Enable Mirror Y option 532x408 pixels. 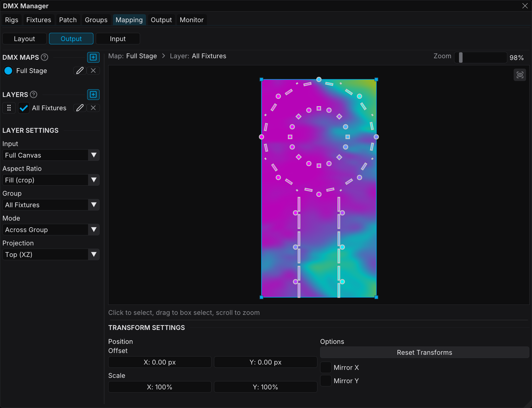(326, 381)
